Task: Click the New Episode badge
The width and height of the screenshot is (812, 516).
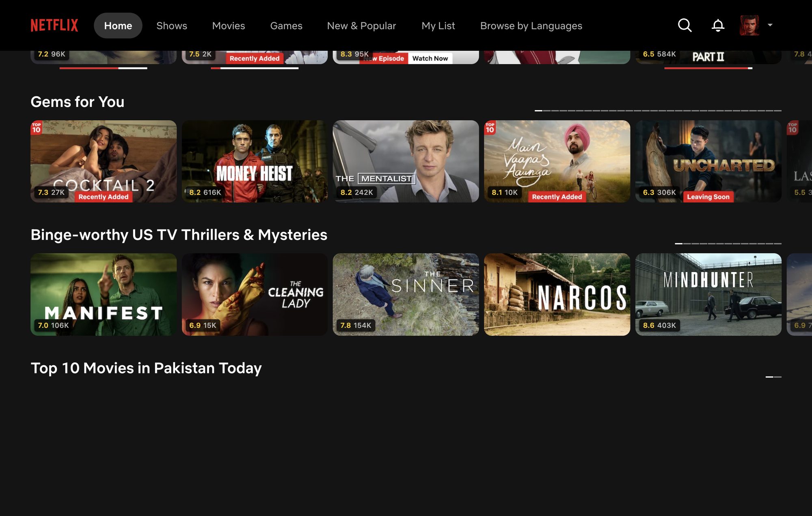Action: click(383, 59)
